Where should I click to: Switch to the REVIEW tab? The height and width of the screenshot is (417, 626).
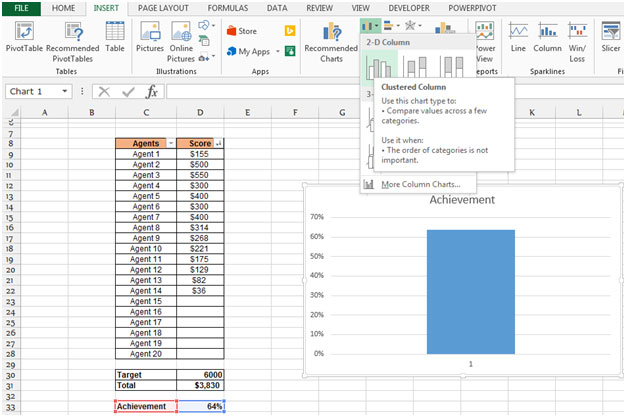tap(319, 8)
